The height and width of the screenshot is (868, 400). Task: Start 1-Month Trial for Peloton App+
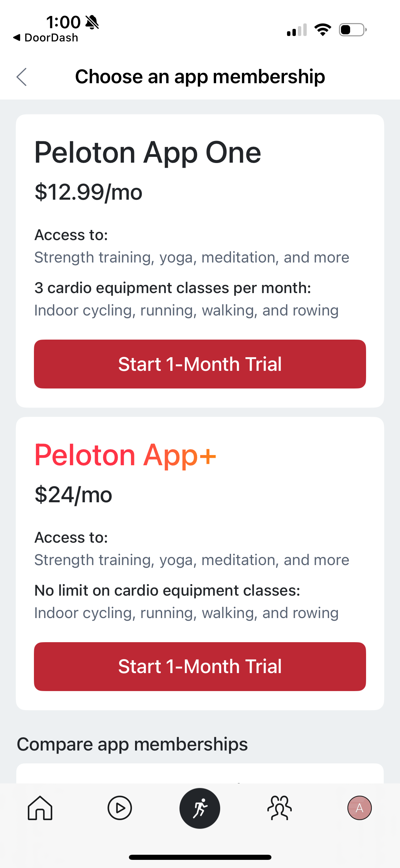200,666
